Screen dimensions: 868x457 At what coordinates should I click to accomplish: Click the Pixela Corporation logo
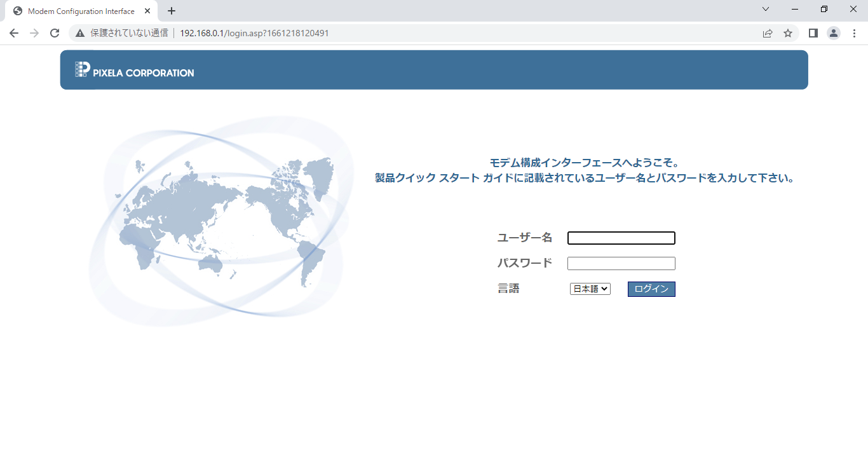coord(135,70)
